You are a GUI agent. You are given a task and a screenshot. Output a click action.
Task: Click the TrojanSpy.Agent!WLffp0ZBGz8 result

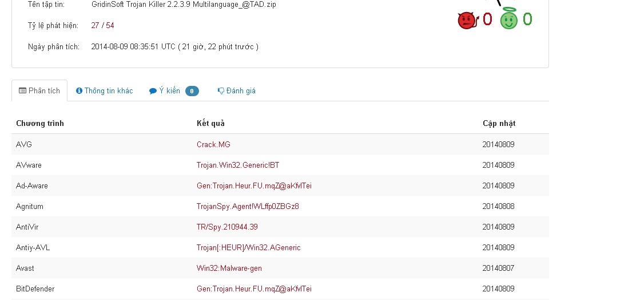(x=248, y=206)
